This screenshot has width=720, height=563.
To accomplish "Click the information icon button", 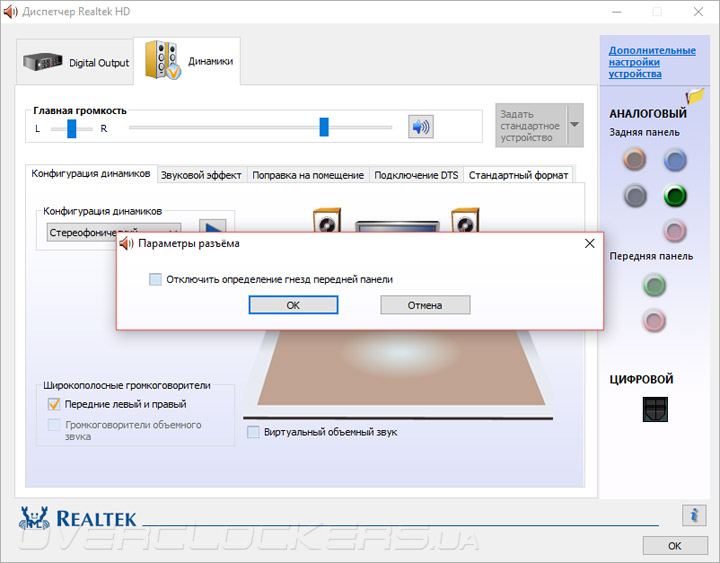I will click(x=694, y=515).
